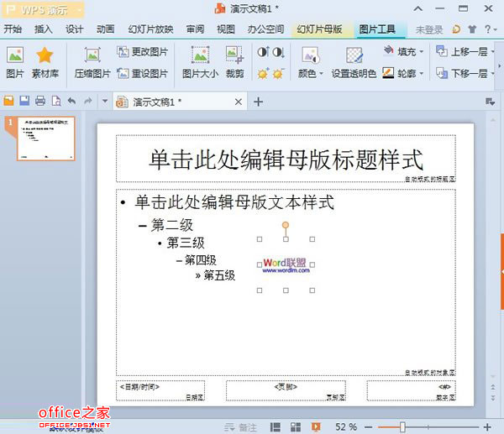Click the skin shirt icon in title bar

[472, 29]
